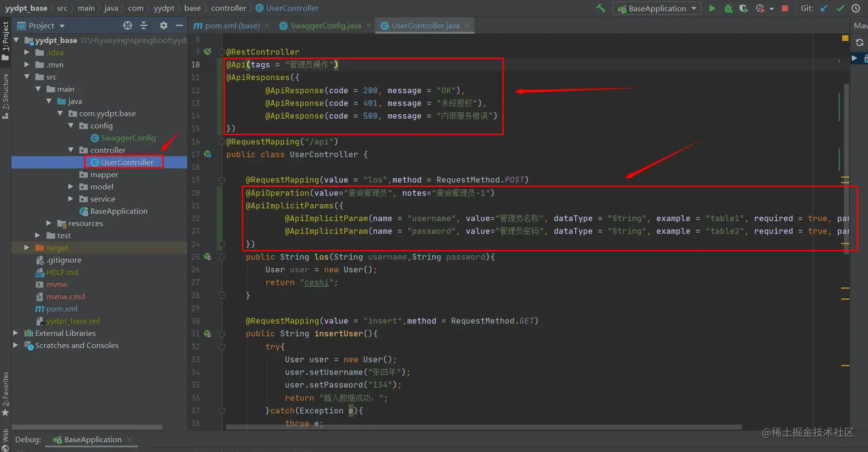This screenshot has width=868, height=452.
Task: Click the src breadcrumb in navigation bar
Action: tap(62, 8)
